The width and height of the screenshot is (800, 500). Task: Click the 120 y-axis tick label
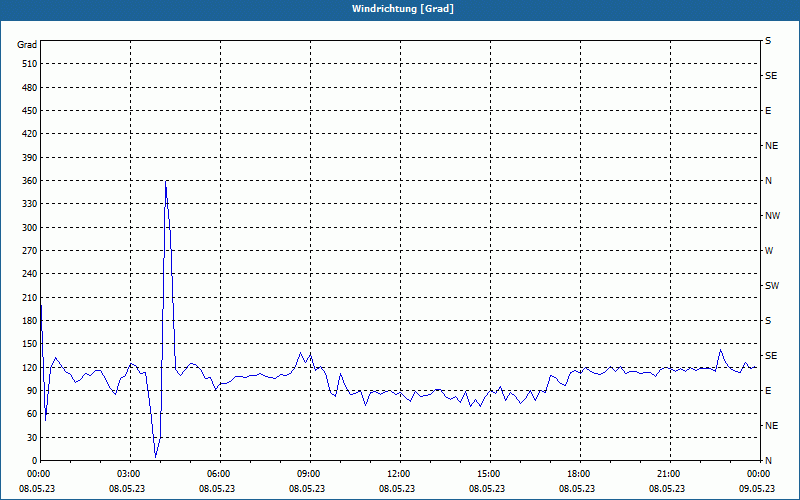[30, 367]
